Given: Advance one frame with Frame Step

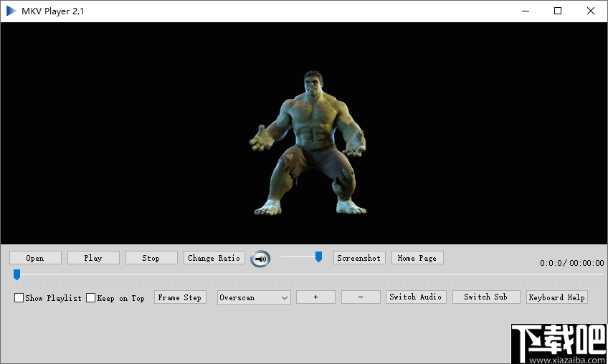Looking at the screenshot, I should (x=180, y=297).
